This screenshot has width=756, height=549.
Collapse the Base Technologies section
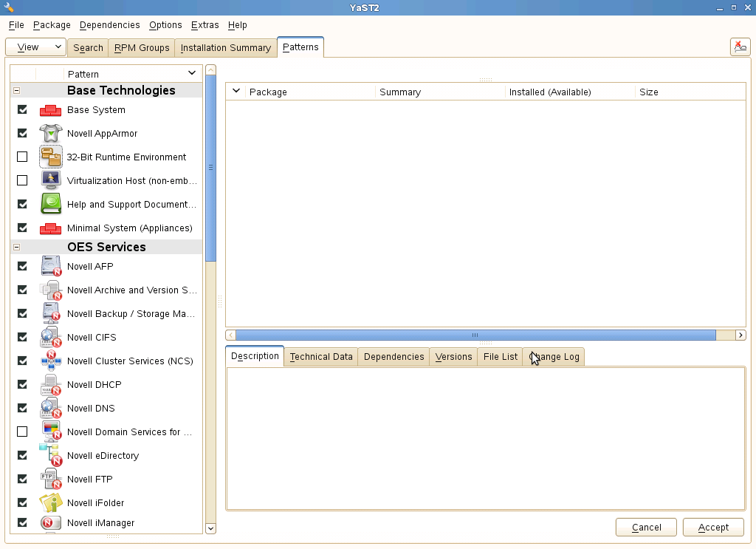coord(16,89)
